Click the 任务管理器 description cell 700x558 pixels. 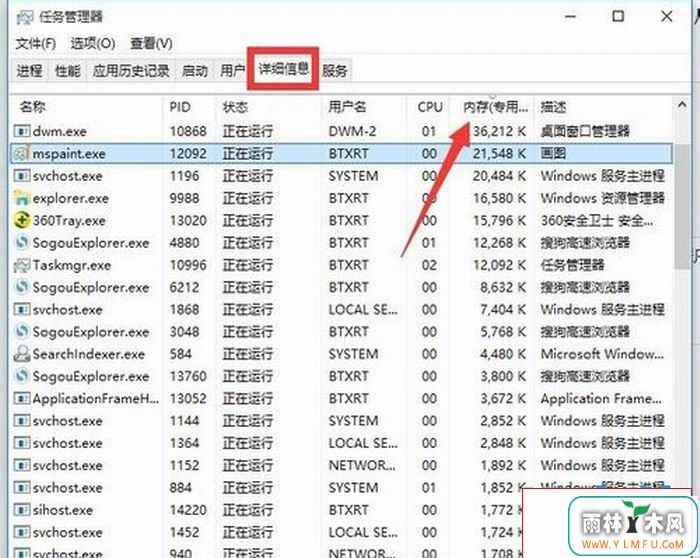click(x=572, y=265)
